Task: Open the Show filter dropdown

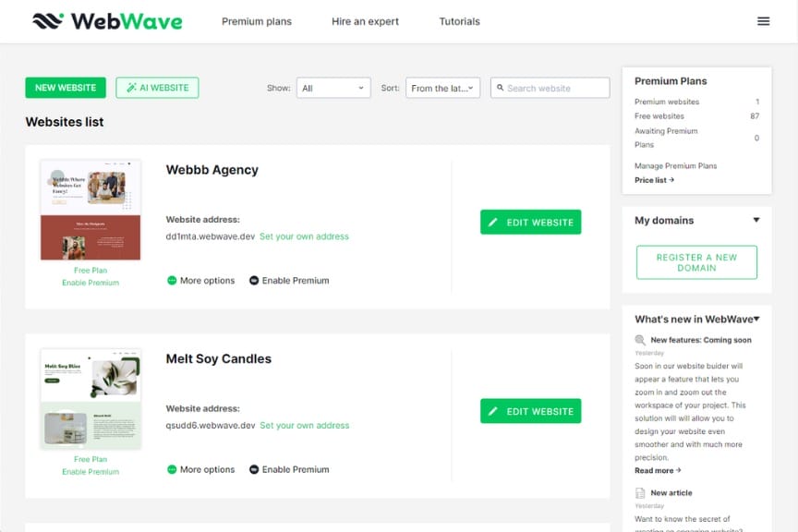Action: 333,88
